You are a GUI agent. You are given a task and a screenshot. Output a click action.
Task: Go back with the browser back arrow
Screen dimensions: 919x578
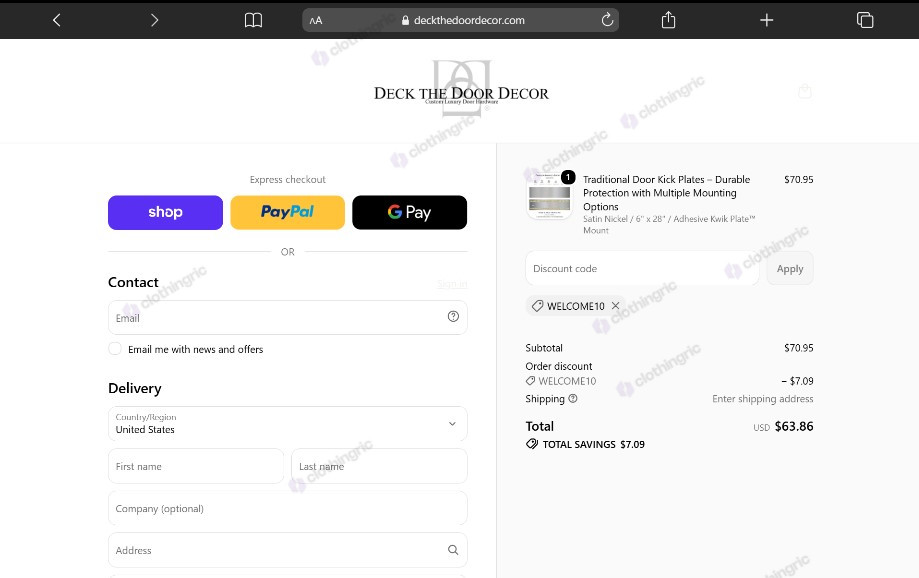point(56,20)
